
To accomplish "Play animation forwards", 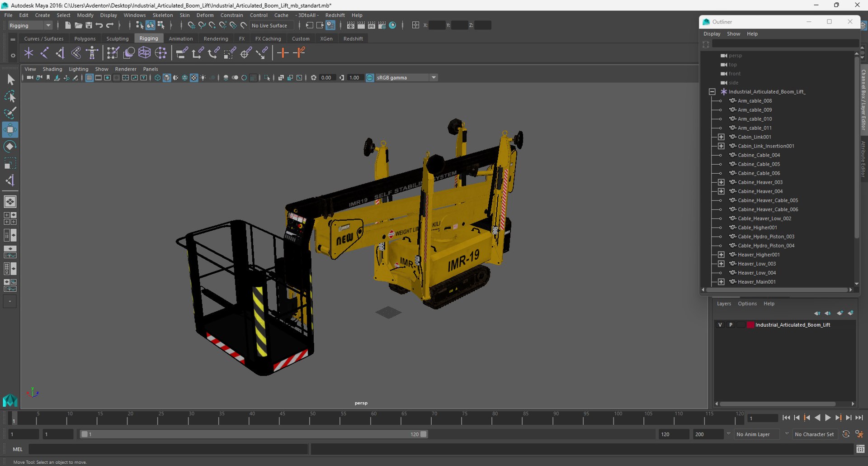I will coord(827,418).
